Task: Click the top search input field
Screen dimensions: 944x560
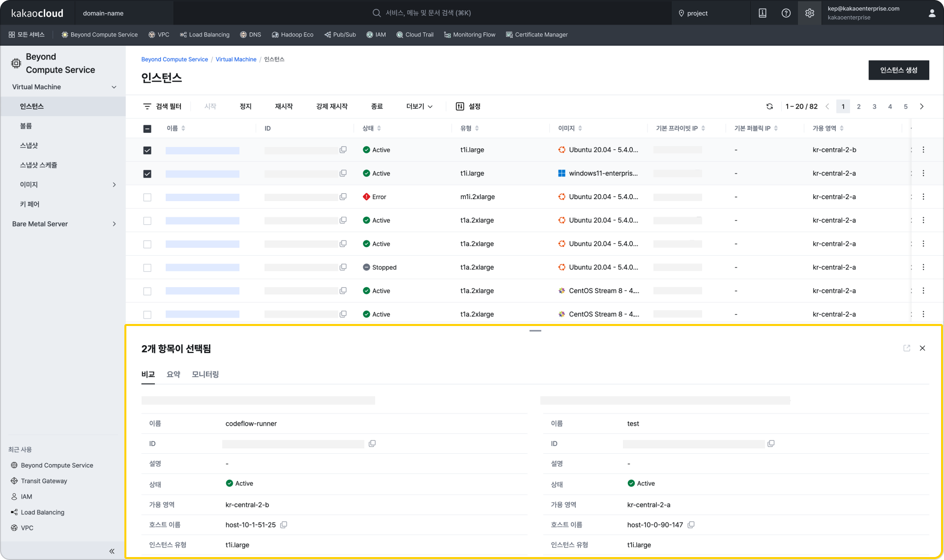Action: [428, 13]
